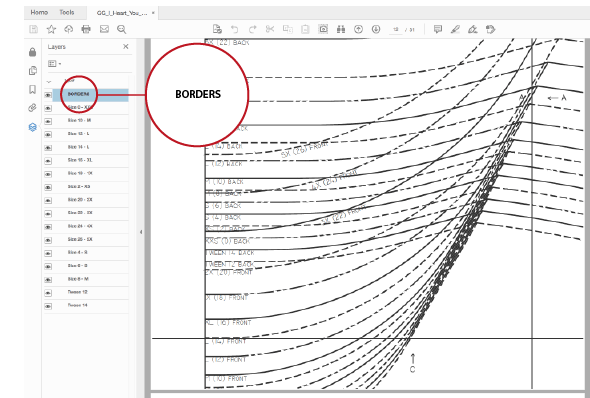Toggle eye for Size 14 - L layer
Image resolution: width=590 pixels, height=398 pixels.
pyautogui.click(x=48, y=148)
